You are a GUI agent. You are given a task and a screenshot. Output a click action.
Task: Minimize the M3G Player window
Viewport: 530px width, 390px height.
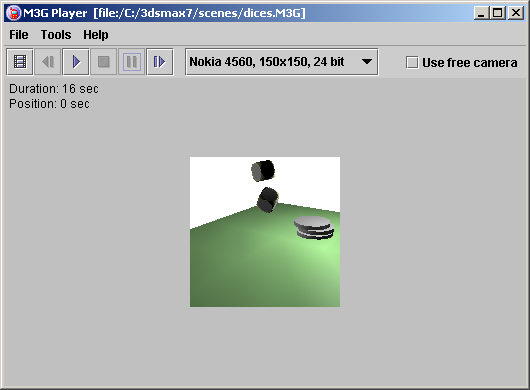[481, 13]
